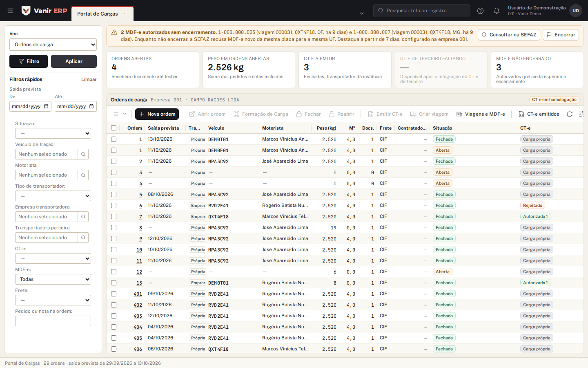Click Viagens e MDF-e toolbar button
588x368 pixels.
481,114
